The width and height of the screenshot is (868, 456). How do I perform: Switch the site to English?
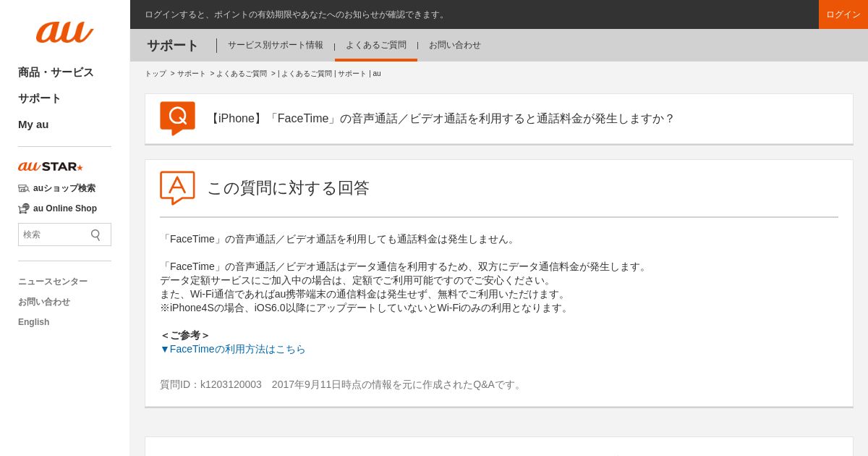pos(34,322)
